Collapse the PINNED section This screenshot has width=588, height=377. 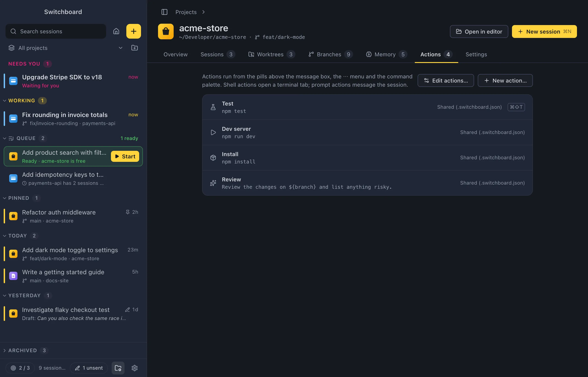(x=4, y=198)
